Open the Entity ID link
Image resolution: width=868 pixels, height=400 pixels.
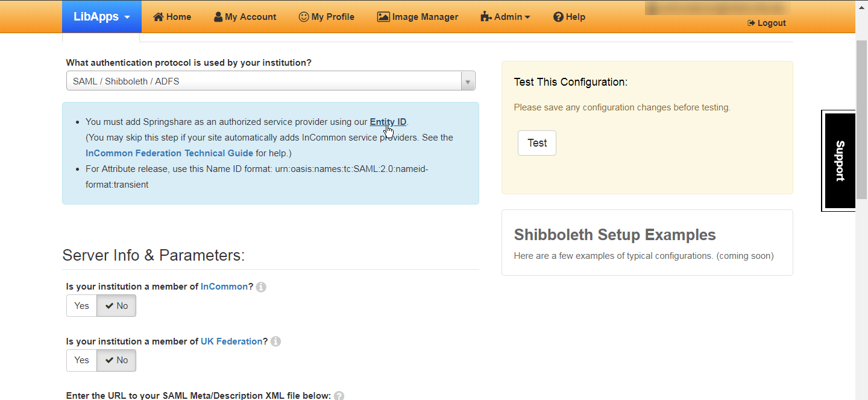click(x=388, y=122)
